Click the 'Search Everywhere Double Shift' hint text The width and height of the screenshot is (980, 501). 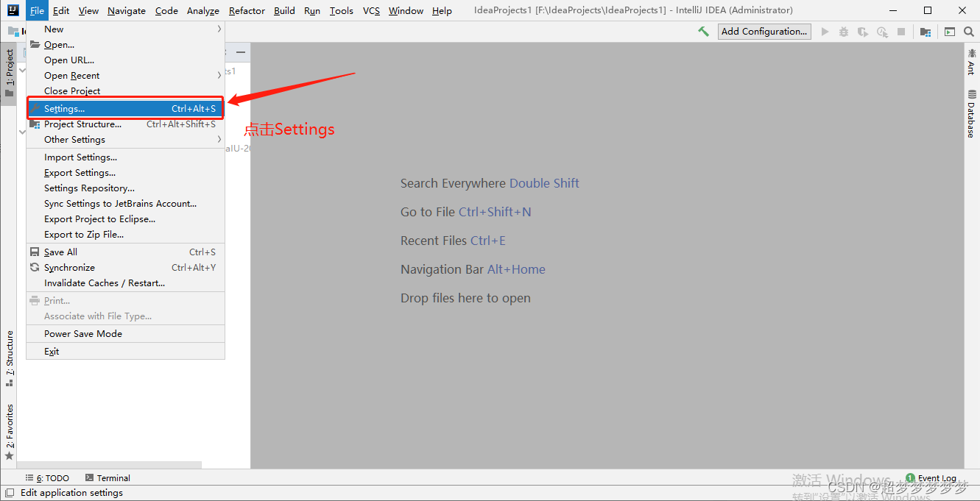pyautogui.click(x=490, y=183)
